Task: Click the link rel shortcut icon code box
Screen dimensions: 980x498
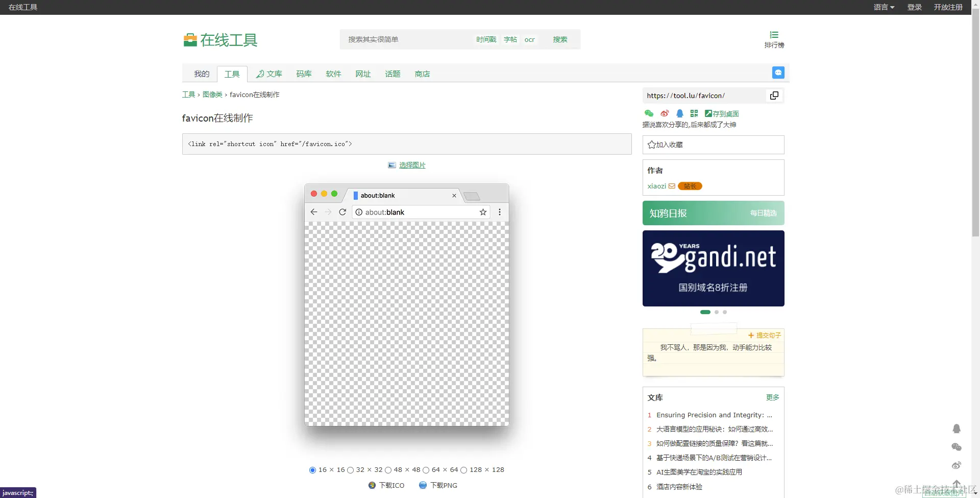Action: (407, 144)
